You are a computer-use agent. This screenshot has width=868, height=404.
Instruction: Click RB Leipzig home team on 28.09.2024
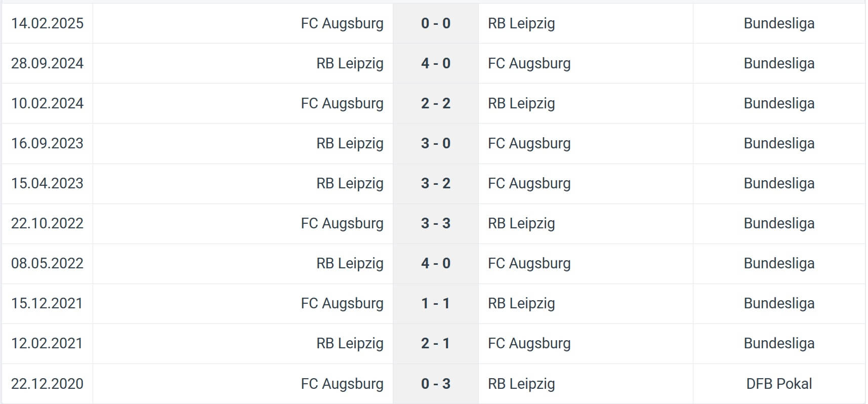click(x=350, y=63)
